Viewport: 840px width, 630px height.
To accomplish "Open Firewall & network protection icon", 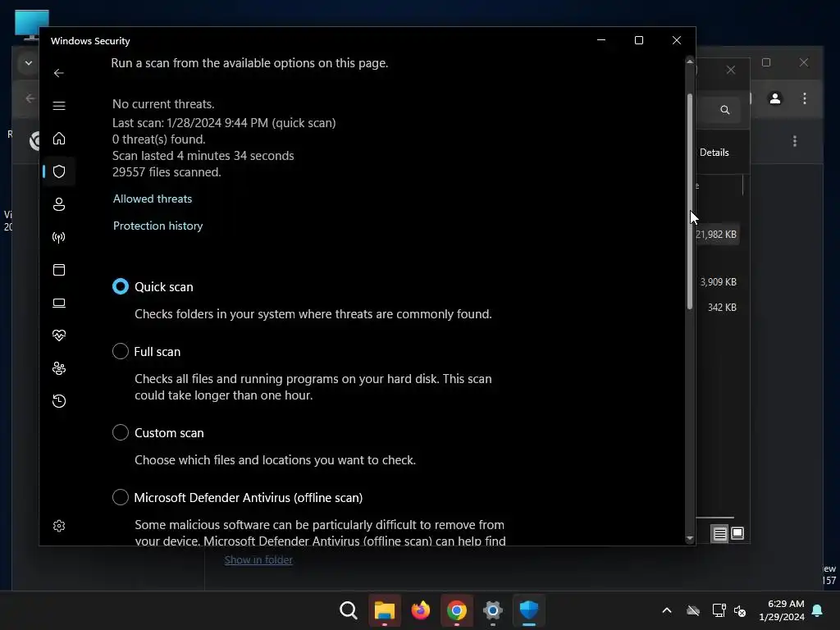I will click(59, 237).
